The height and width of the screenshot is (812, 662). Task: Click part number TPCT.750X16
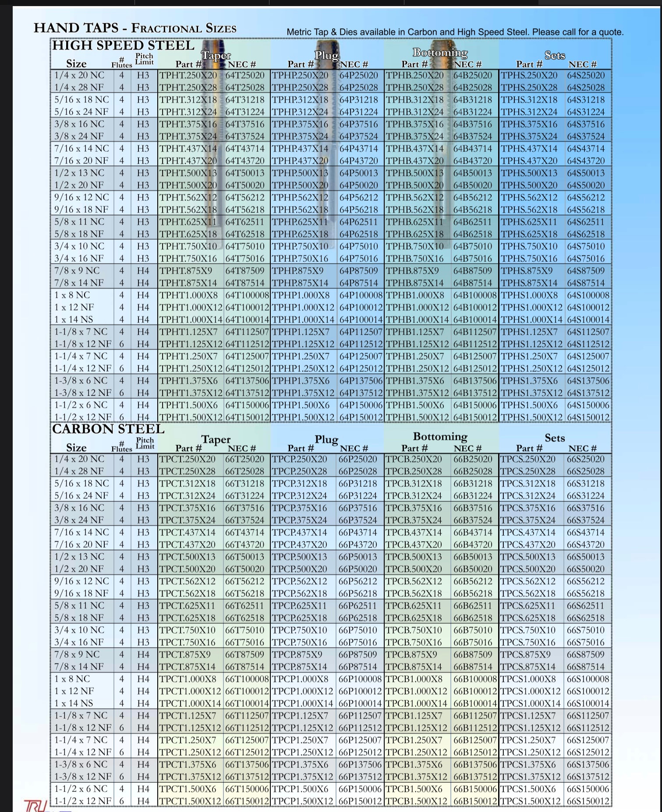point(188,642)
